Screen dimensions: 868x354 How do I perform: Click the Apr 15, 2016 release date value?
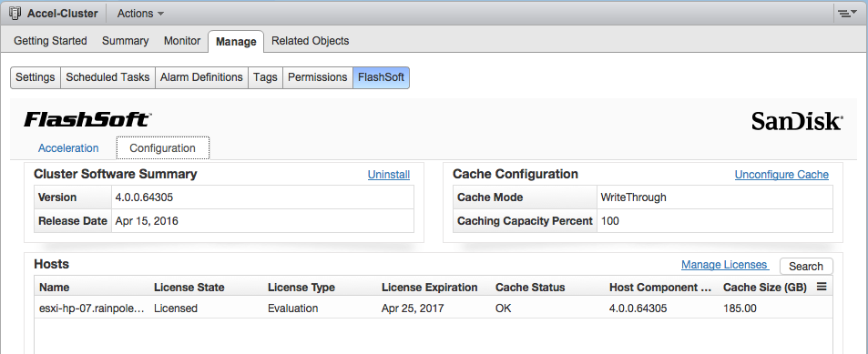point(147,221)
